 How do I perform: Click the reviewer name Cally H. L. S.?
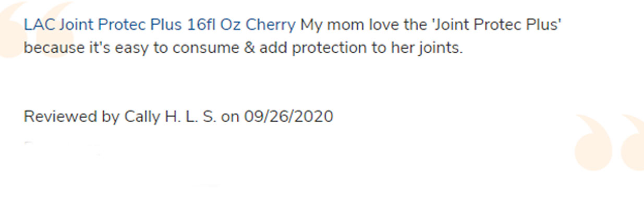coord(171,116)
